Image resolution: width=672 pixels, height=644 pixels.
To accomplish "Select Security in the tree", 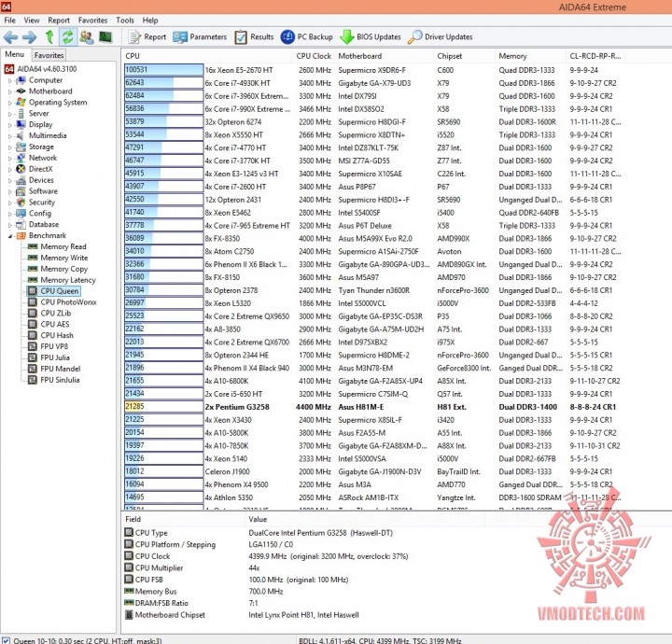I will pos(42,203).
